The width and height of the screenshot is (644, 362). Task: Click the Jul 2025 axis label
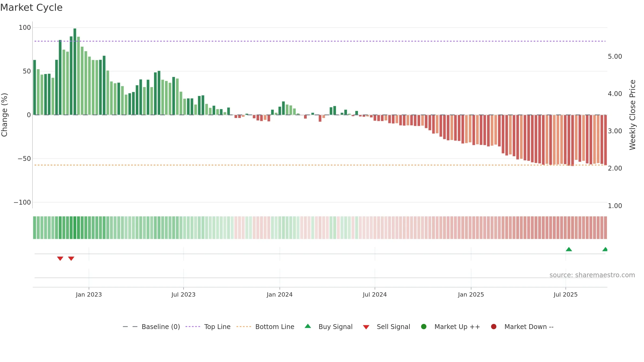point(566,295)
